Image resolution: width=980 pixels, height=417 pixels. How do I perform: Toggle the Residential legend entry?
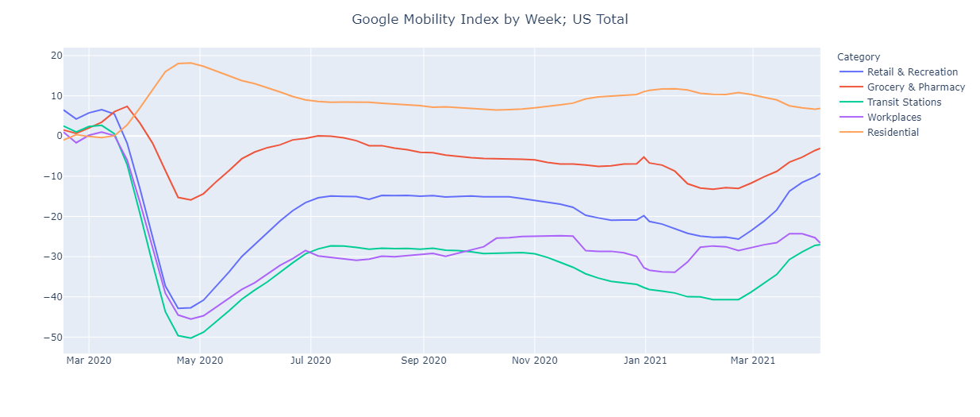tap(893, 133)
